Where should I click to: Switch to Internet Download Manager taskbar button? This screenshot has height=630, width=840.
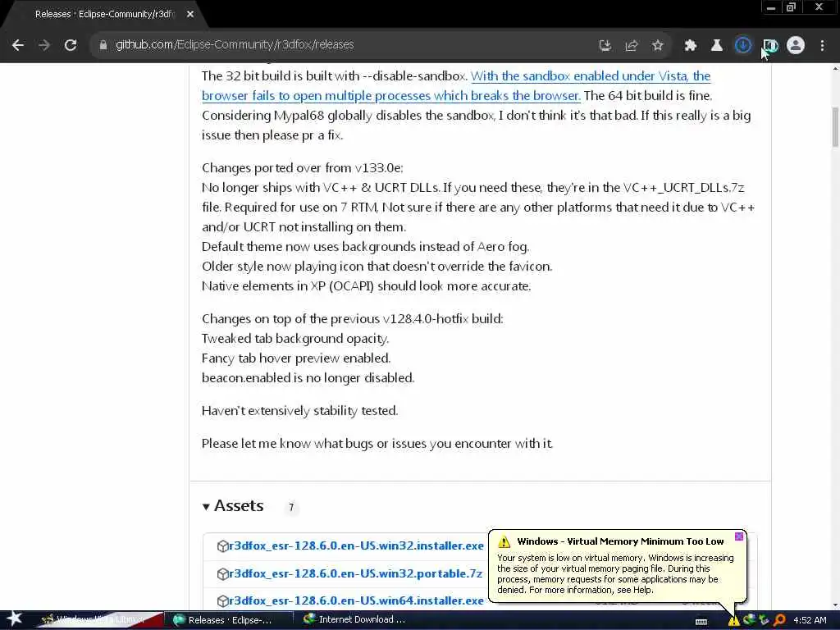point(354,620)
